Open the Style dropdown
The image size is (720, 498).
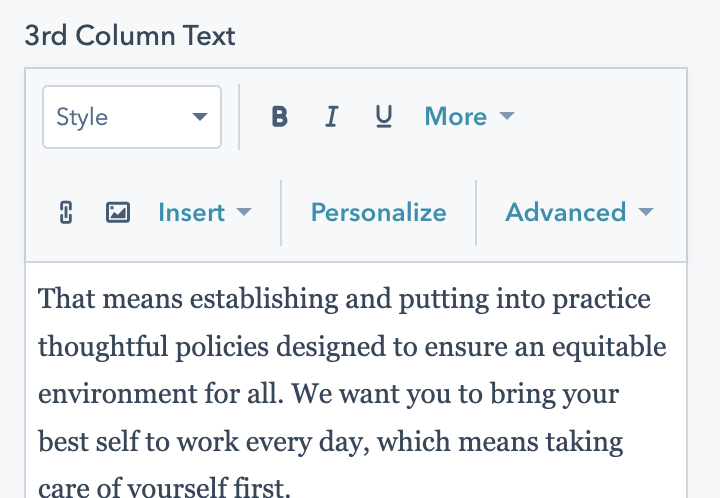[x=131, y=117]
